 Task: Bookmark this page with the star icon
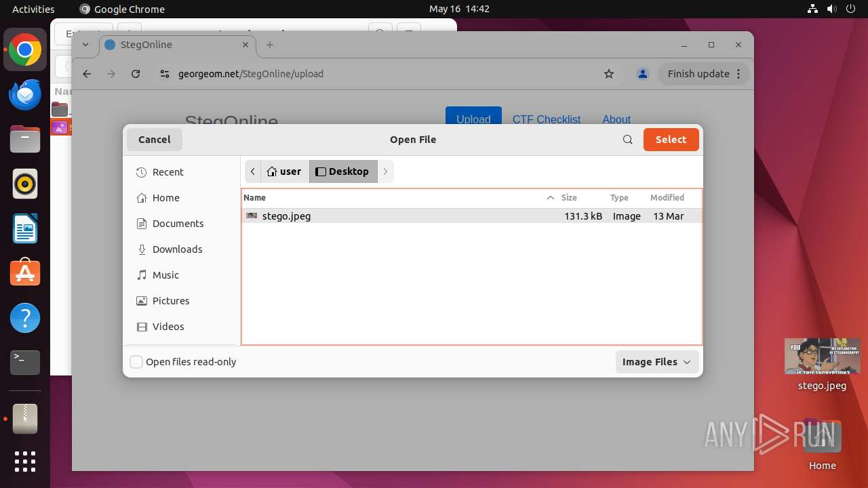point(609,74)
